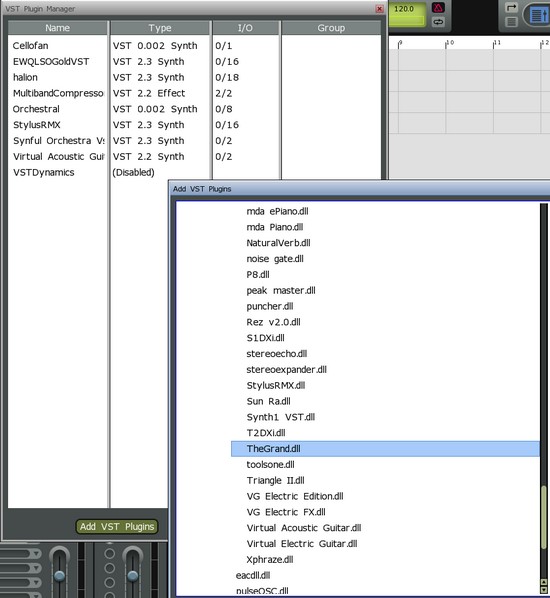Sort plugins by the Type column header
The height and width of the screenshot is (598, 550).
(160, 28)
